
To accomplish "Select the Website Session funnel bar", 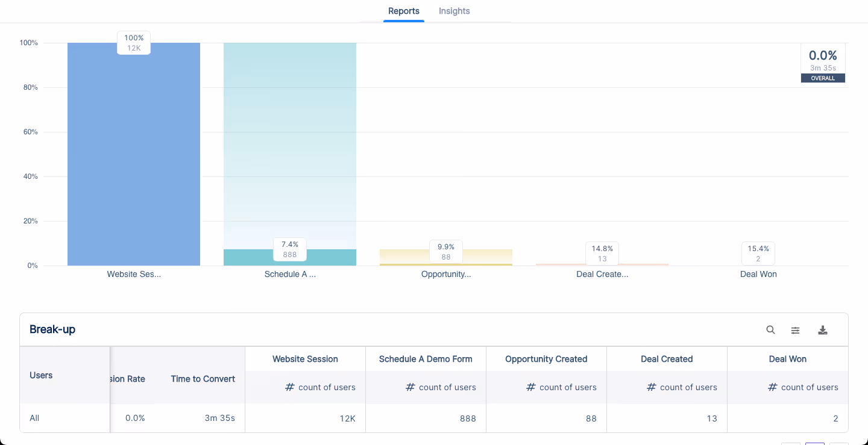I will [134, 154].
